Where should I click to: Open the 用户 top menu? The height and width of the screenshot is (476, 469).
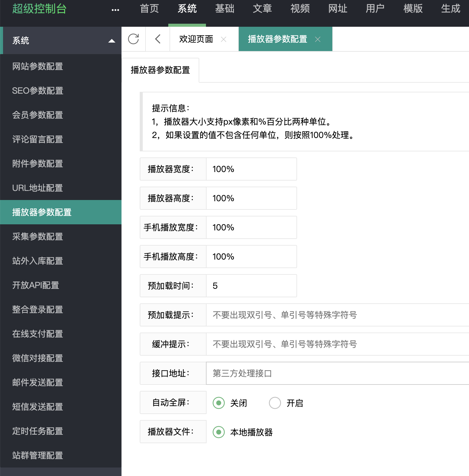click(375, 9)
